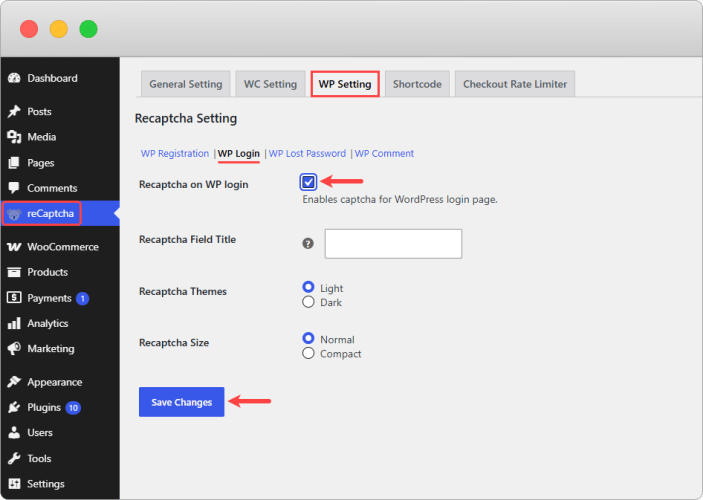Click the yellow minimize window button

click(58, 29)
